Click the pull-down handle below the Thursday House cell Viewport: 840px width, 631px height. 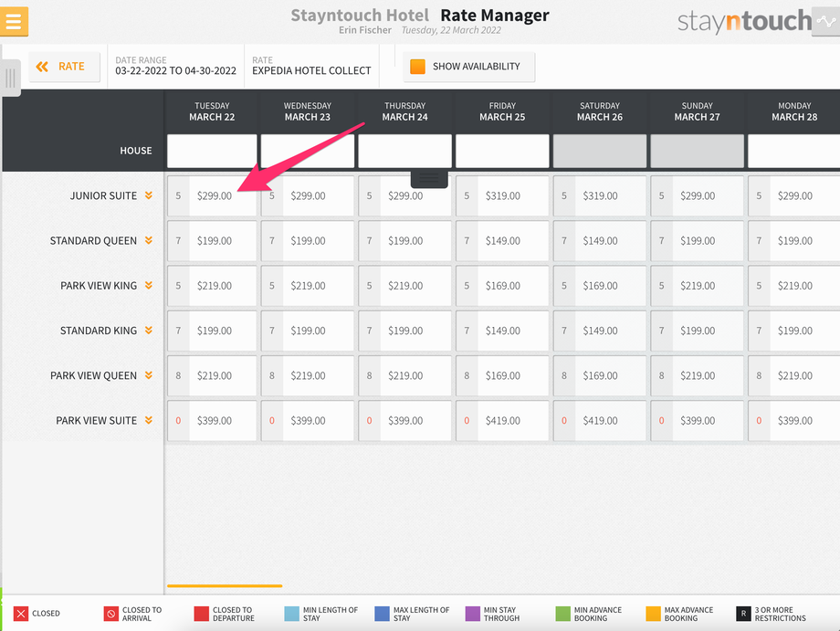pos(429,179)
